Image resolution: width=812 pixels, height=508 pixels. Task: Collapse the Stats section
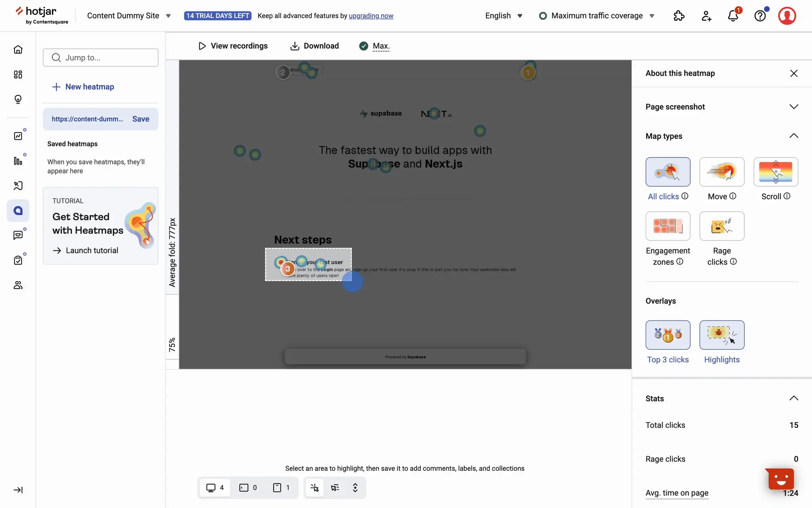pos(793,398)
